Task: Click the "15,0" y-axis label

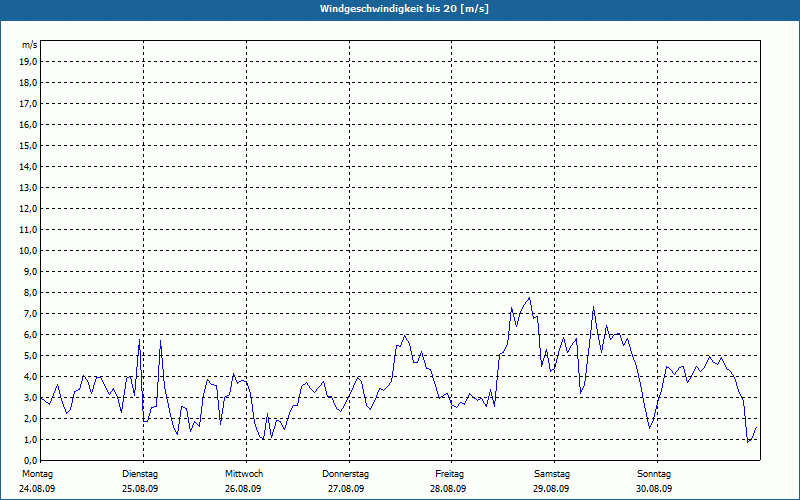Action: click(x=28, y=145)
